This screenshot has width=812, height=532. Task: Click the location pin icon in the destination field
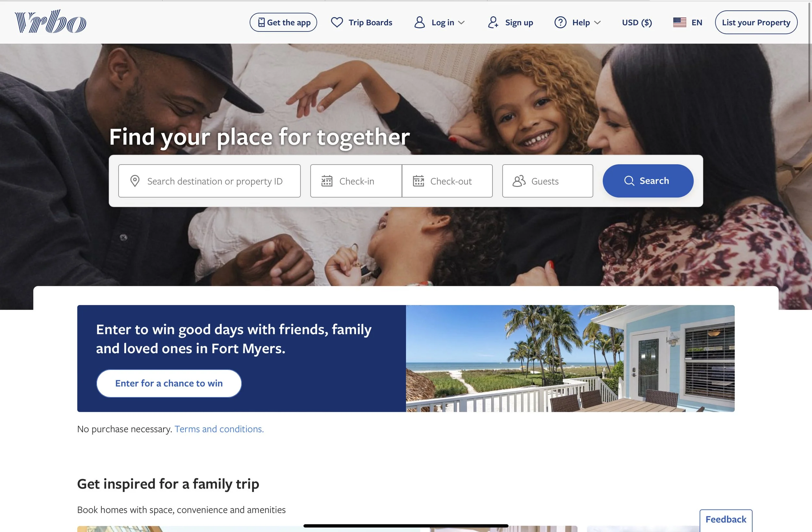pyautogui.click(x=135, y=181)
